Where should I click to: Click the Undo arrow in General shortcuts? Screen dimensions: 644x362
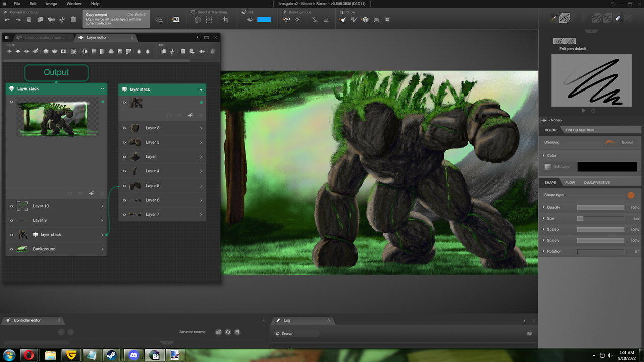(x=7, y=20)
